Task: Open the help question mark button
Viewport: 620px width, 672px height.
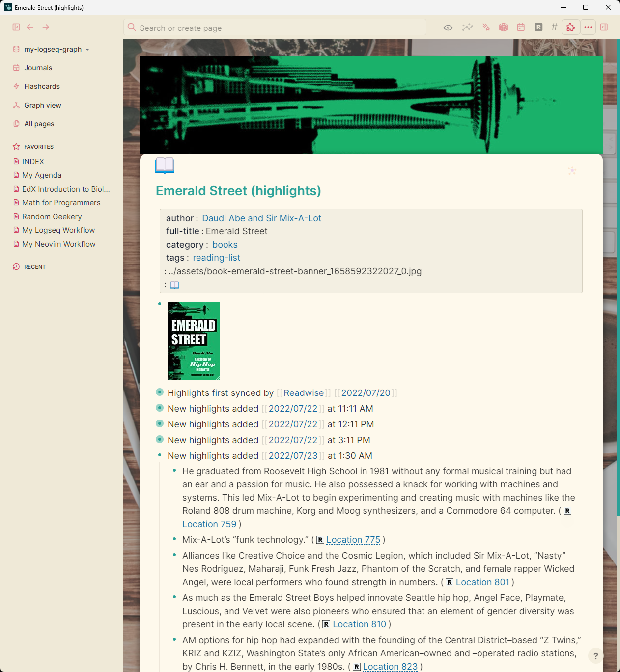Action: pos(595,656)
